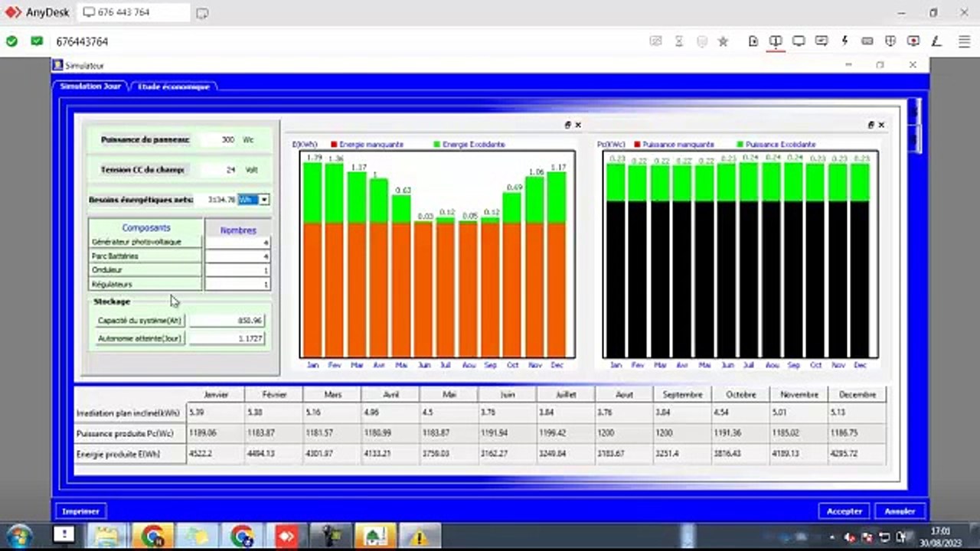Close the energy chart panel

[x=578, y=125]
